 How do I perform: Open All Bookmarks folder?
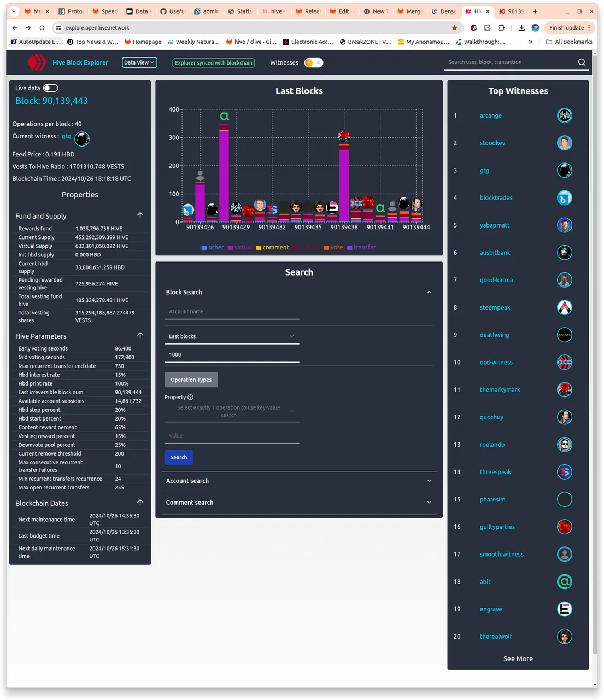[569, 42]
